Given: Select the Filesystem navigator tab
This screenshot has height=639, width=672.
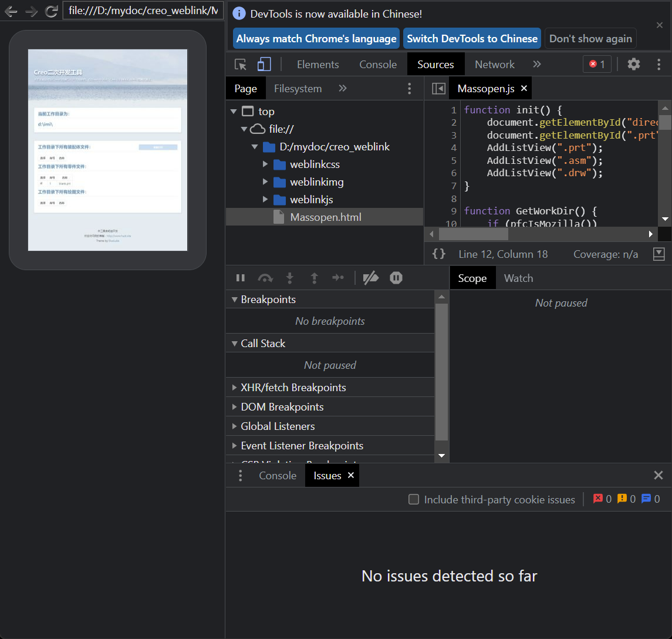Looking at the screenshot, I should click(298, 88).
